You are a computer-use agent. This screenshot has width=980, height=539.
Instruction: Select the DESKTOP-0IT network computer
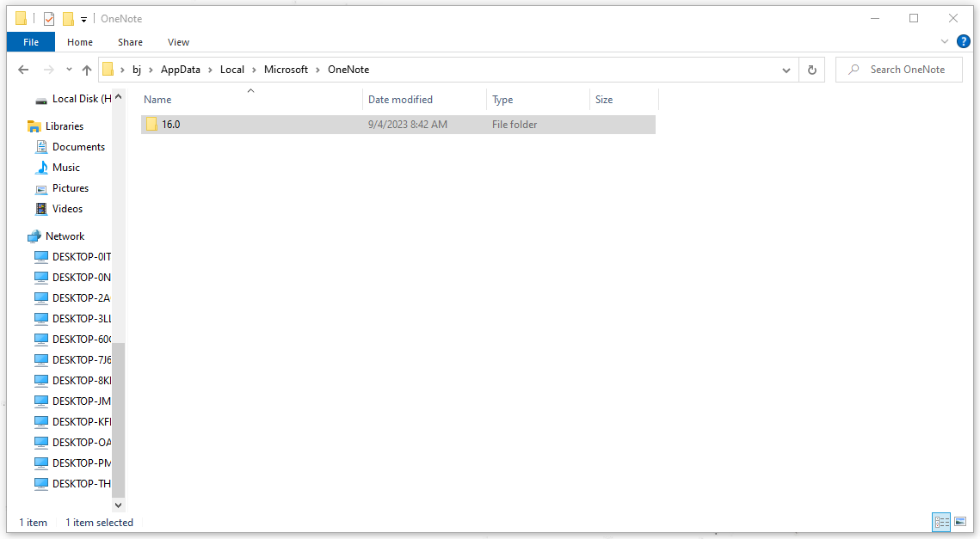(x=81, y=257)
